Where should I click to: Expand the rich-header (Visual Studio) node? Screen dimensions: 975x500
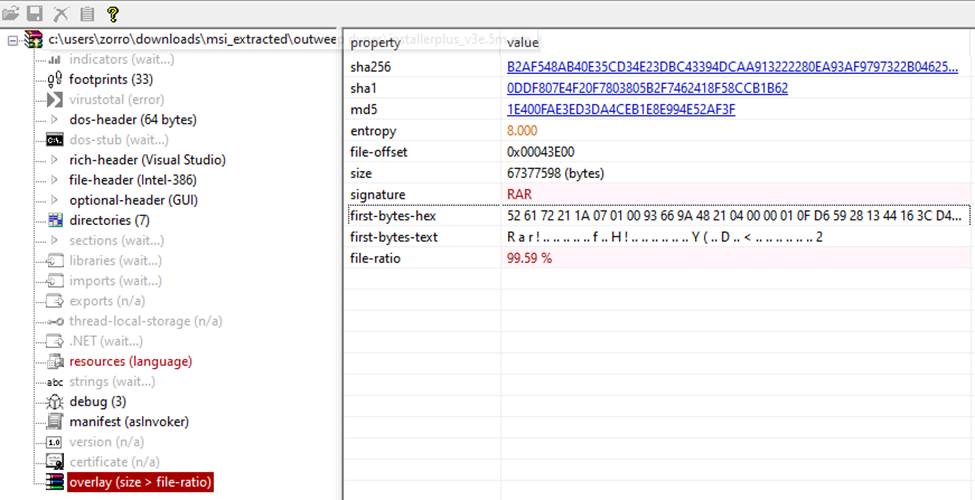tap(55, 160)
